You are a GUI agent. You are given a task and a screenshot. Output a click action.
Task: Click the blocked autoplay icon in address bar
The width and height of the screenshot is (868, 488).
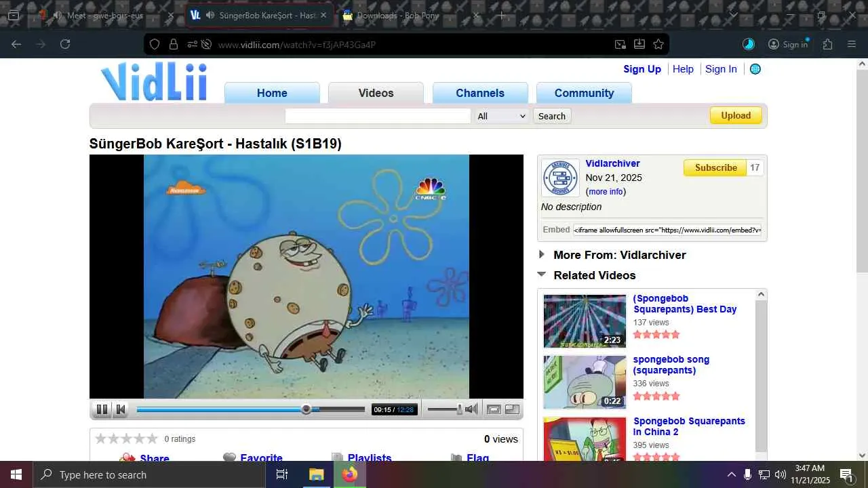[x=206, y=45]
